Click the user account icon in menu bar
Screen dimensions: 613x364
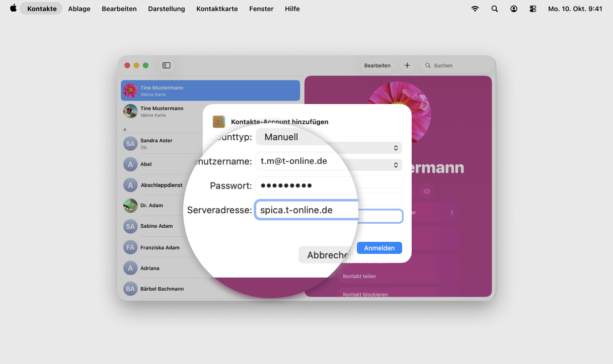pos(514,9)
